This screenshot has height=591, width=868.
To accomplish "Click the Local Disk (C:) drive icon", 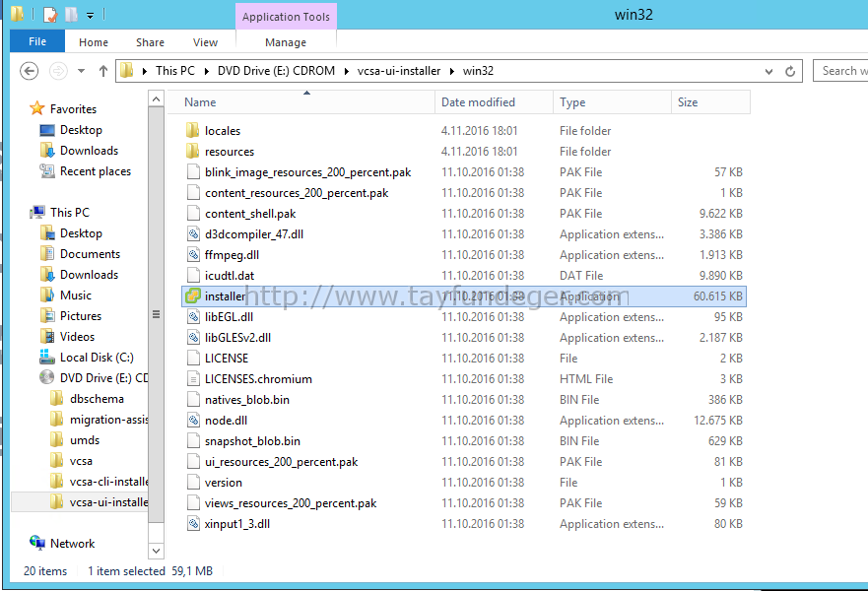I will 47,357.
